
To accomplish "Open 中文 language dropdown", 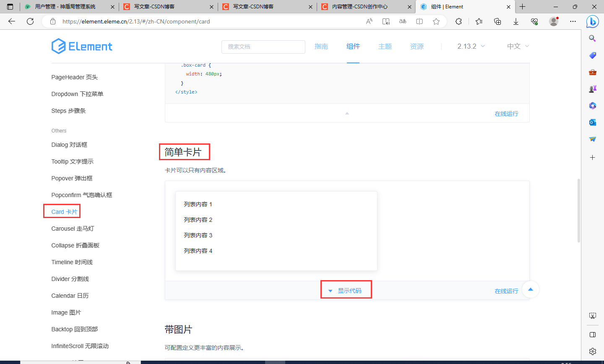I will point(518,46).
